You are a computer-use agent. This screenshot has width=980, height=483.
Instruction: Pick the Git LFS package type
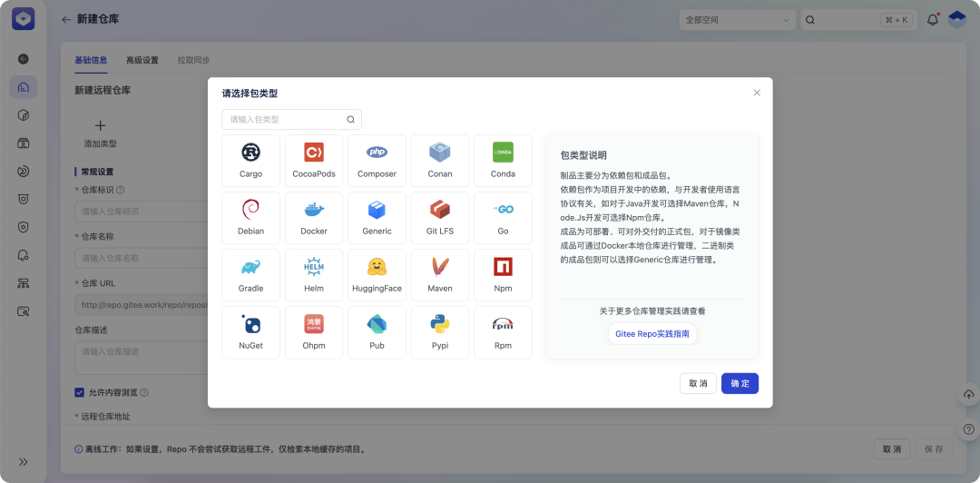click(x=440, y=218)
